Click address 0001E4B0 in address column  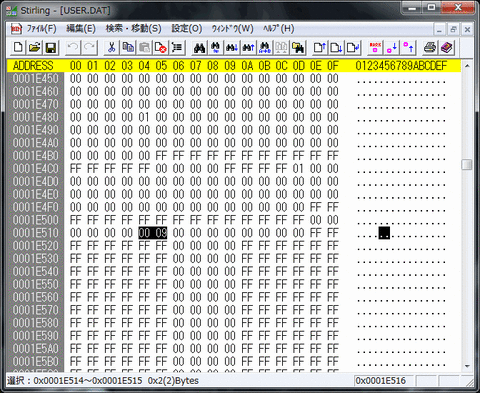(x=35, y=156)
